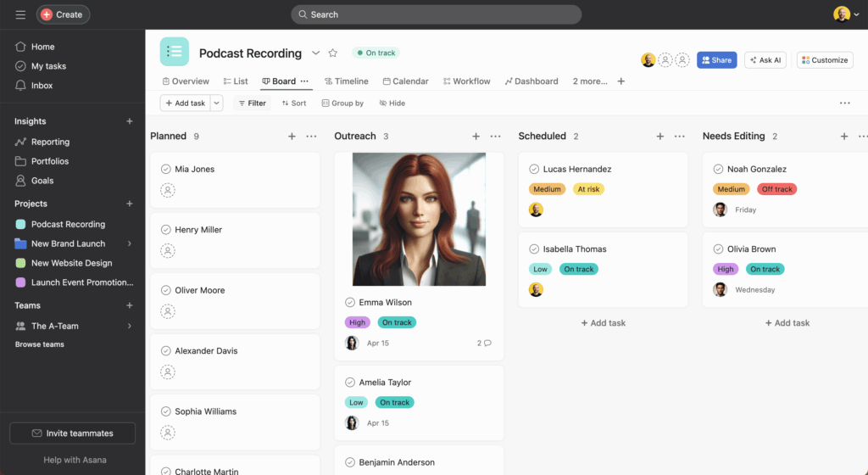Switch to the Workflow tab

(x=467, y=81)
